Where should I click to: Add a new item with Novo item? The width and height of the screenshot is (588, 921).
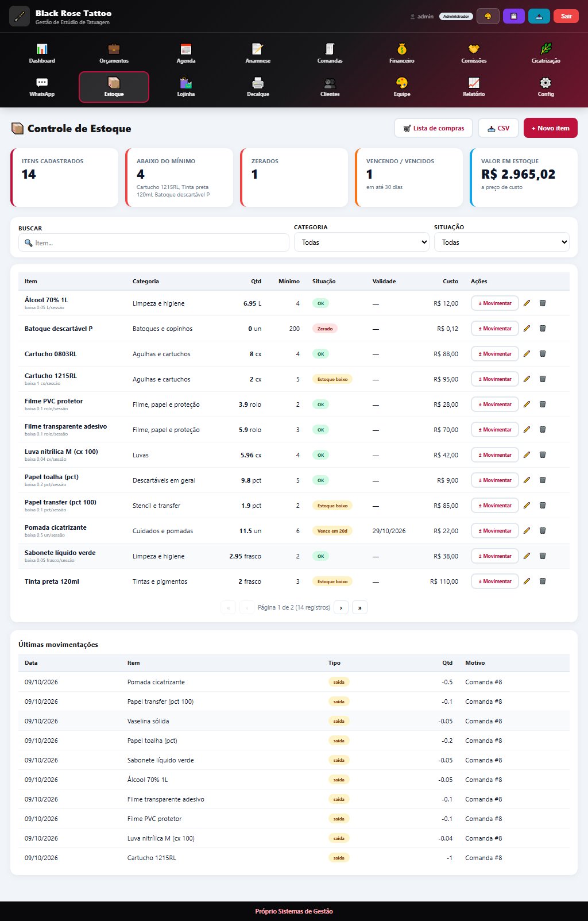[x=551, y=128]
